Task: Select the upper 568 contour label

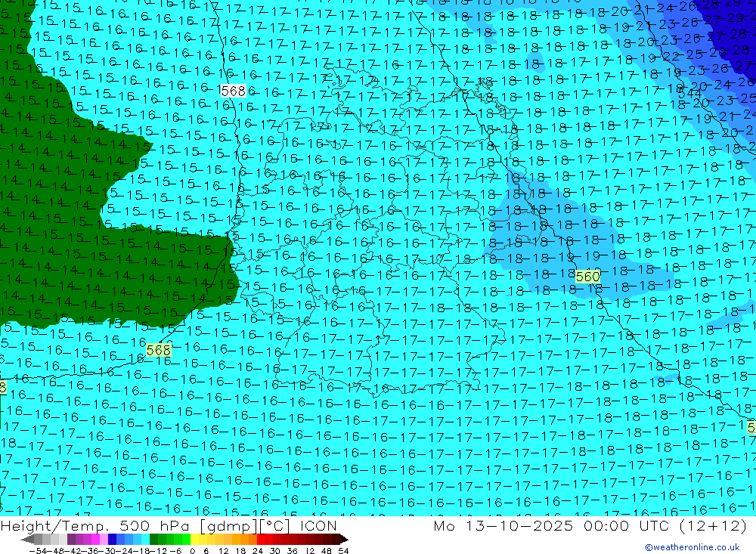Action: (233, 91)
